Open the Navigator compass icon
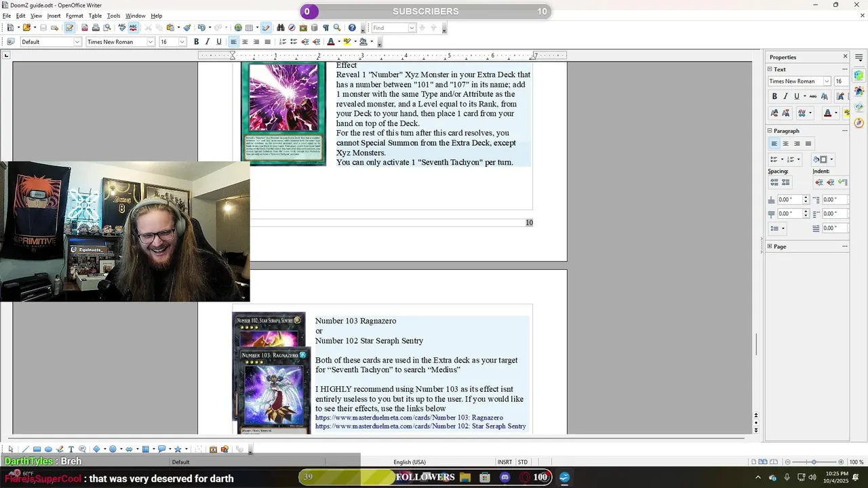Viewport: 868px width, 488px height. click(x=292, y=28)
